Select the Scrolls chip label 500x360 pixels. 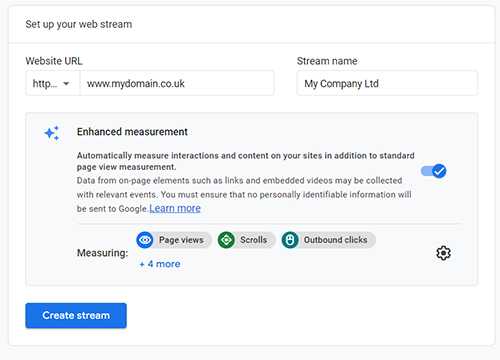254,240
